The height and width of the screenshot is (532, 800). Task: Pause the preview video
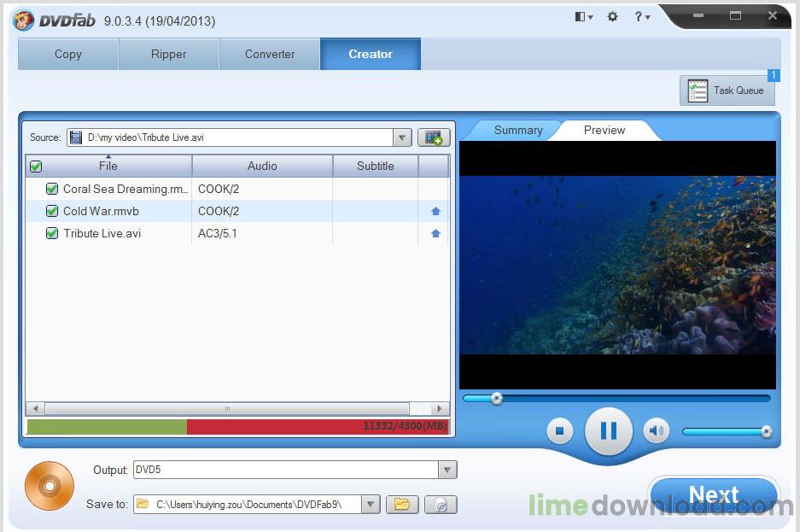coord(608,431)
